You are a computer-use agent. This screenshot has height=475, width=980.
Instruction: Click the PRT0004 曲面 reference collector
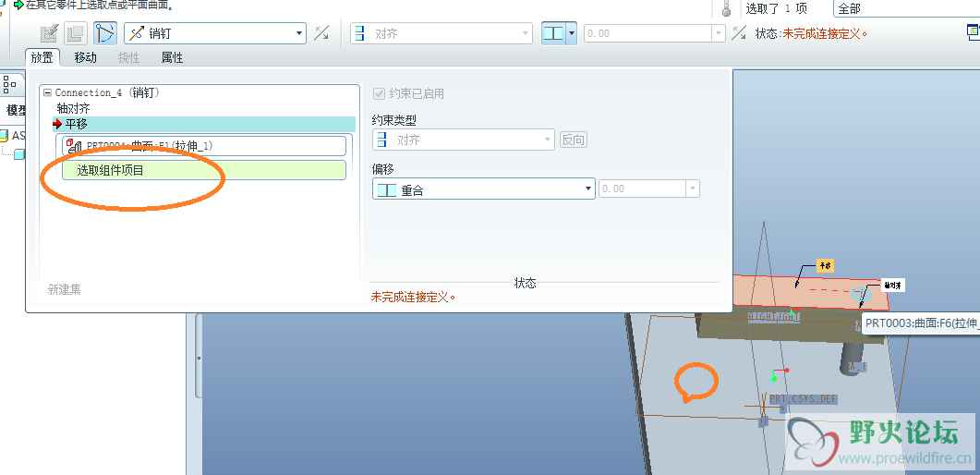click(x=204, y=146)
